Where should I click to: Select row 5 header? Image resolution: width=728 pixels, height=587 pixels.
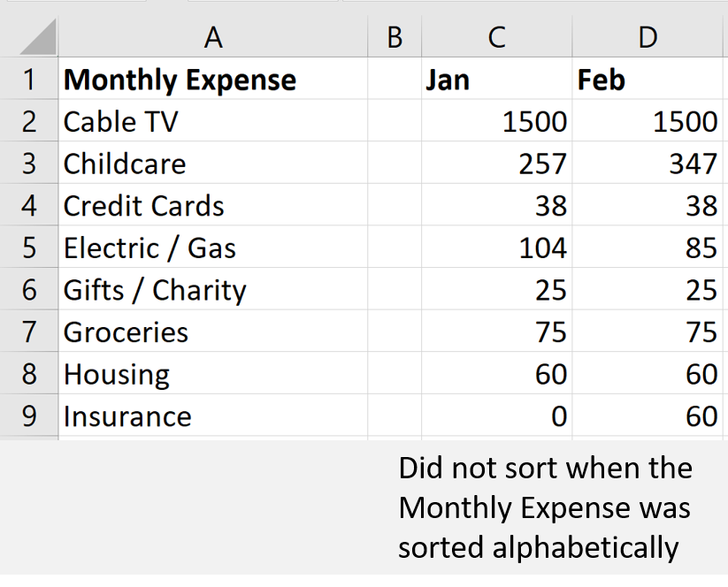pos(29,248)
